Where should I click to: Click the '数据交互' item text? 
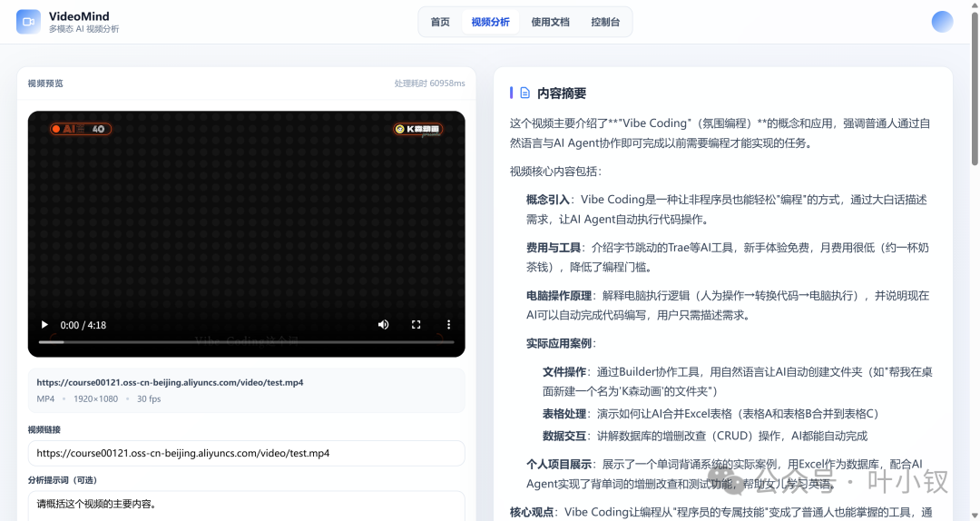(563, 436)
